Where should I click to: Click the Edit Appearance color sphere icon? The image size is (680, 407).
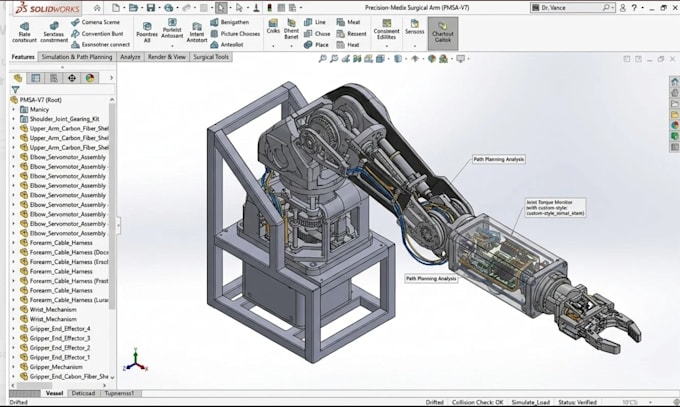(x=432, y=59)
